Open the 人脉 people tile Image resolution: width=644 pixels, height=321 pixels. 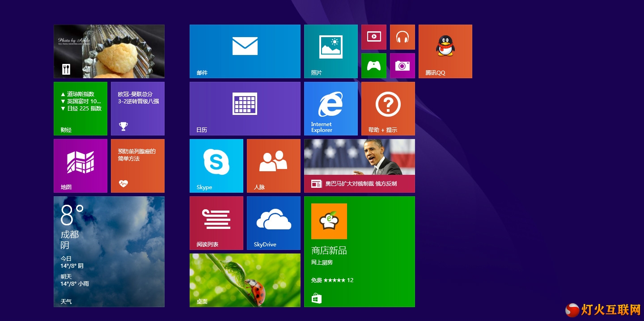pos(274,166)
